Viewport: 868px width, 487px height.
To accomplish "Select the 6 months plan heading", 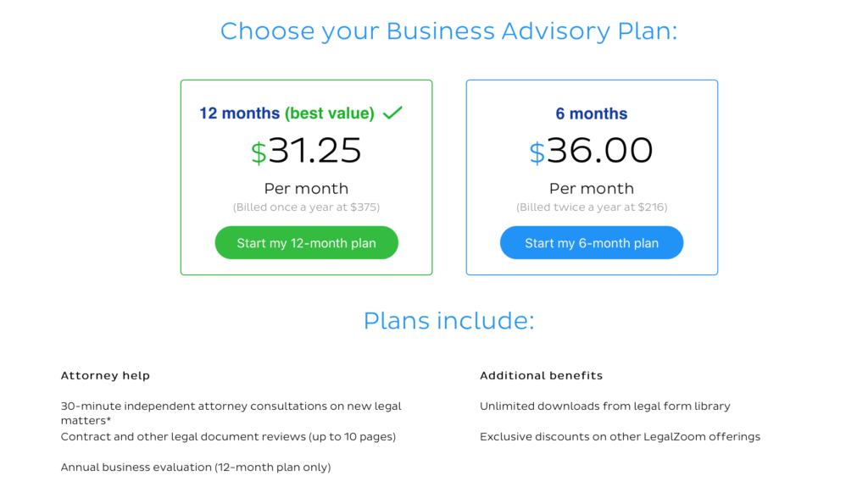I will coord(591,113).
